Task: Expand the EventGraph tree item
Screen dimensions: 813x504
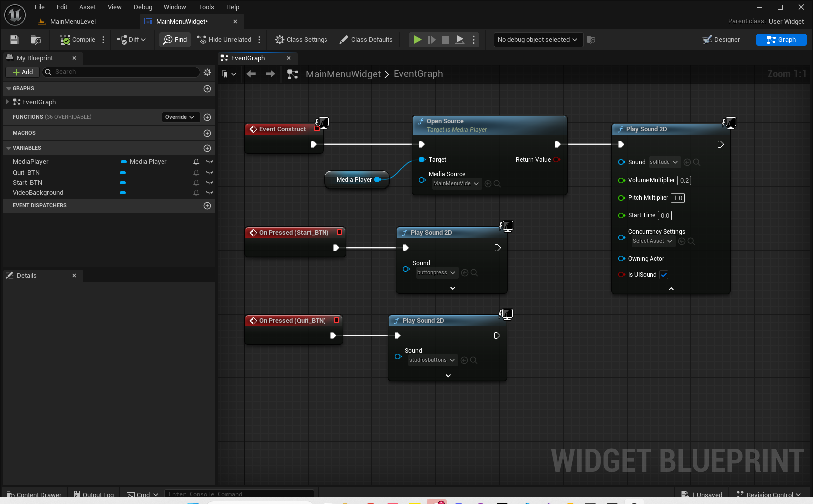Action: click(x=7, y=102)
